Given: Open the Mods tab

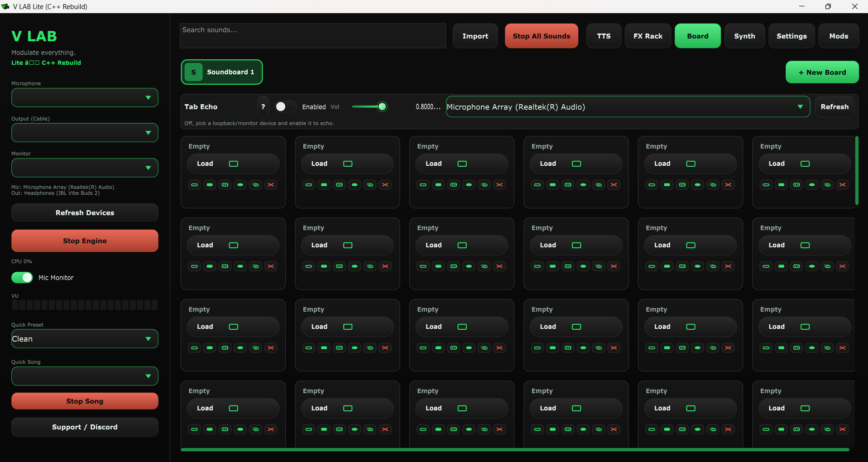Looking at the screenshot, I should (839, 36).
